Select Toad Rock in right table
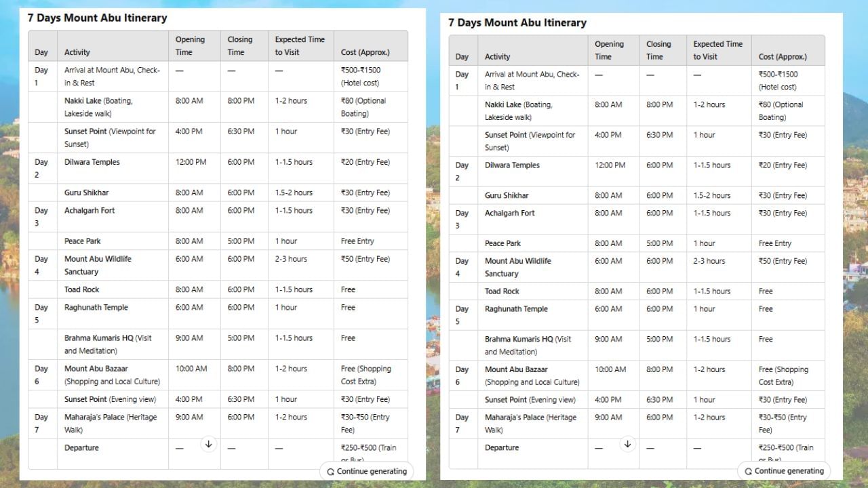 (502, 291)
